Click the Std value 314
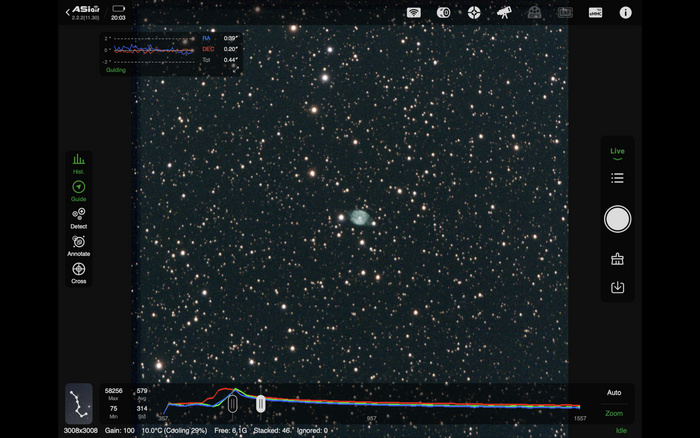700x438 pixels. click(142, 409)
